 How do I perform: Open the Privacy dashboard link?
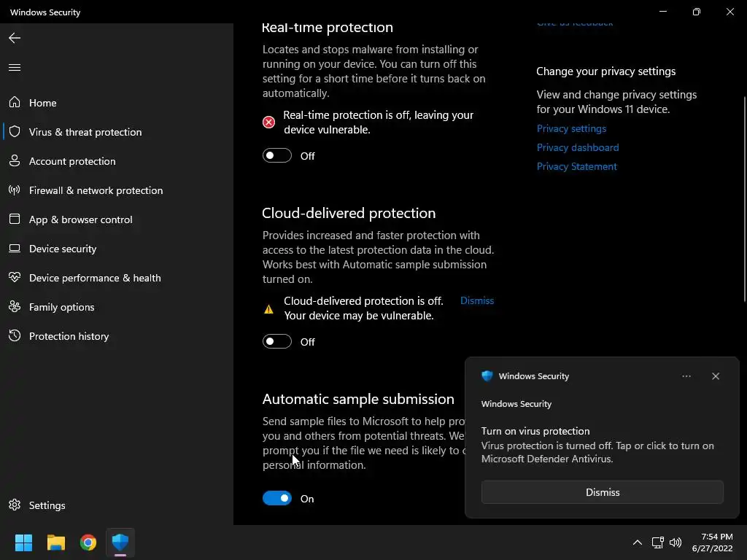[x=578, y=147]
